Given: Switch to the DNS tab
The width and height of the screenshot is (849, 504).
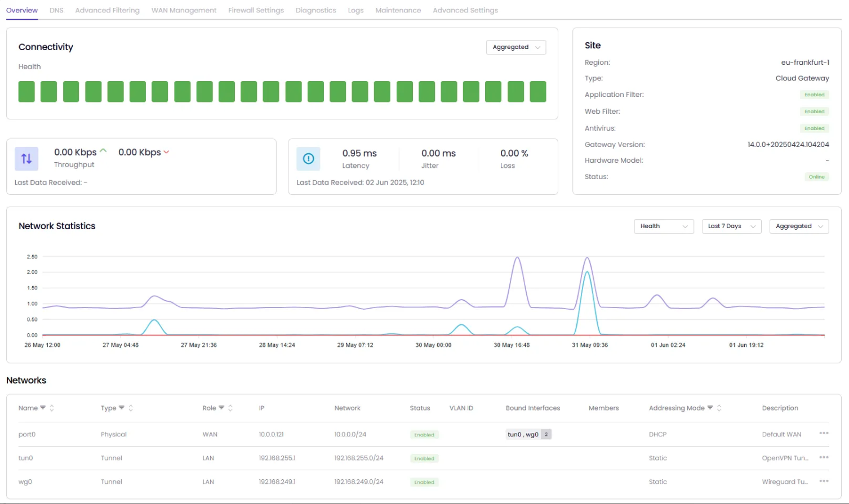Looking at the screenshot, I should 56,10.
